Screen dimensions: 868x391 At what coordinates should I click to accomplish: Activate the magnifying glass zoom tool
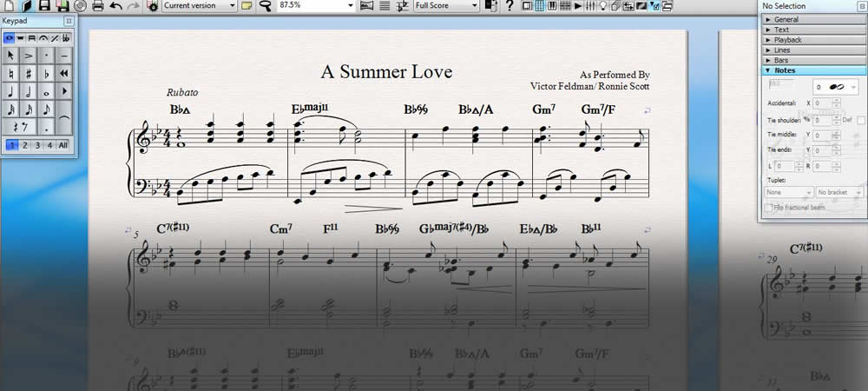(x=266, y=5)
